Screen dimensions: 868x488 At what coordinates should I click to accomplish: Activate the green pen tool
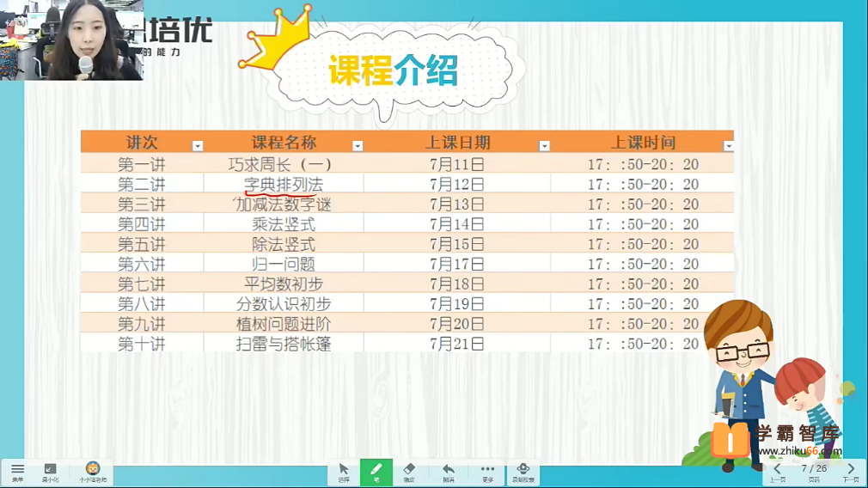coord(376,473)
